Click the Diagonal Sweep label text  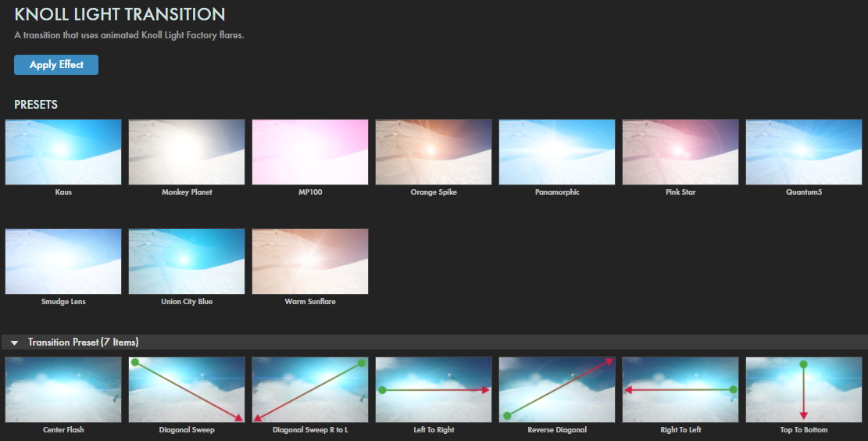pyautogui.click(x=187, y=430)
